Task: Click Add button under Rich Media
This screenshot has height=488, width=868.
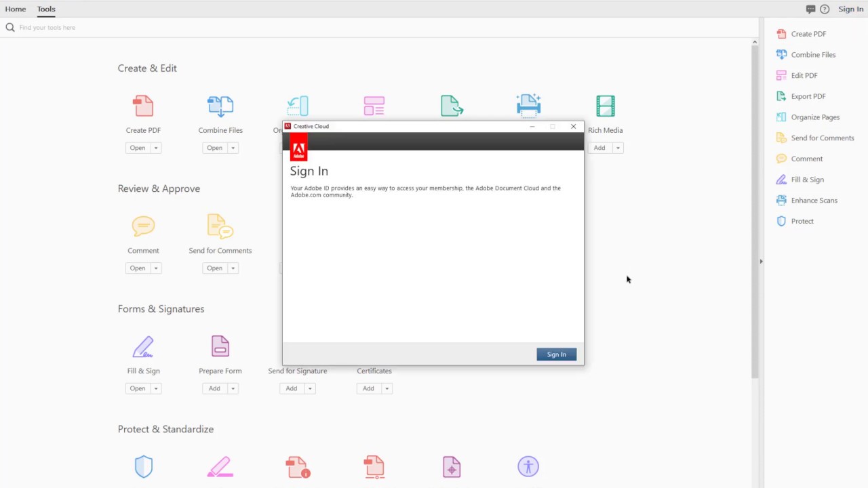Action: click(599, 148)
